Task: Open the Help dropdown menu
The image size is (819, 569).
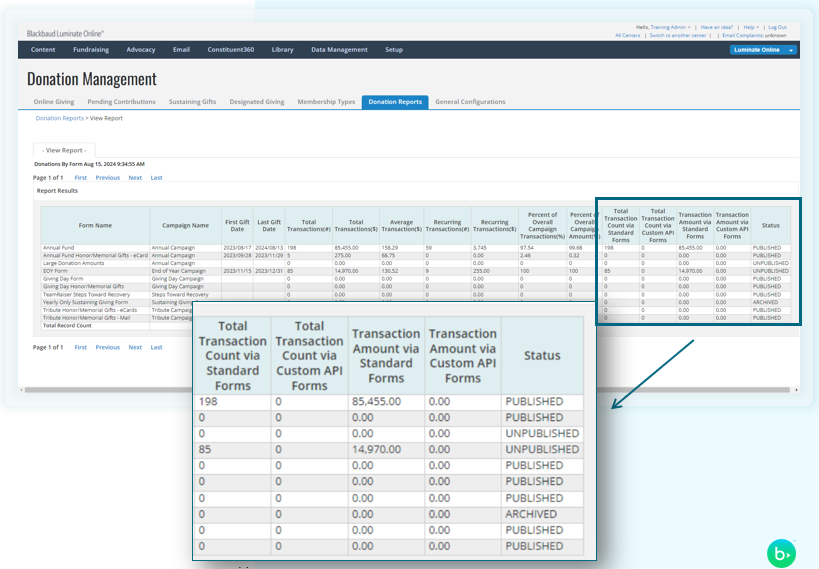Action: click(751, 27)
